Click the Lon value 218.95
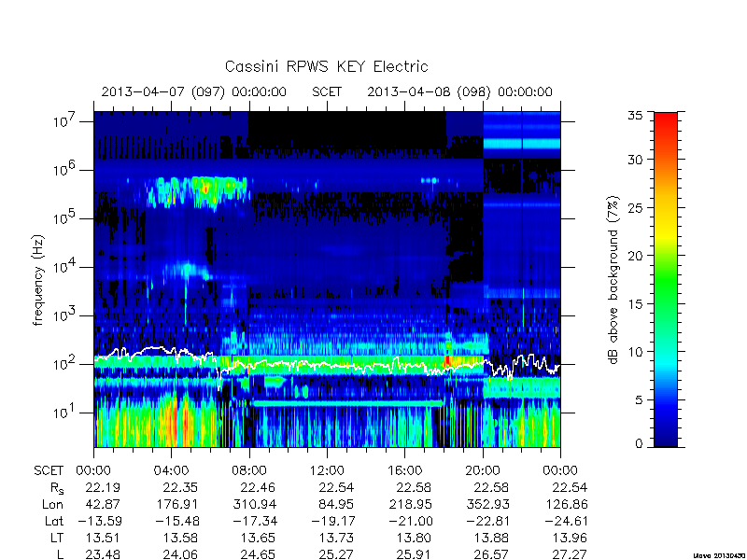The width and height of the screenshot is (747, 560). [x=410, y=504]
